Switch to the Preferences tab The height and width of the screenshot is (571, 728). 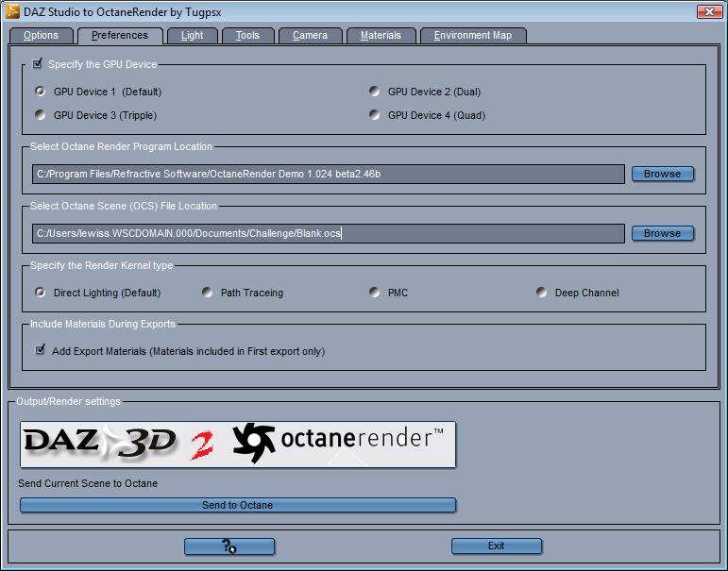[x=120, y=36]
